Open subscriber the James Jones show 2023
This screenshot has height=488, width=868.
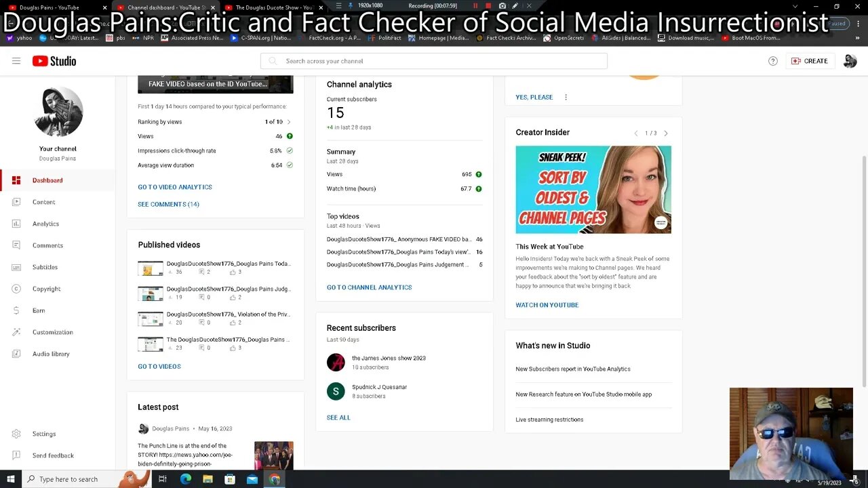pyautogui.click(x=389, y=358)
